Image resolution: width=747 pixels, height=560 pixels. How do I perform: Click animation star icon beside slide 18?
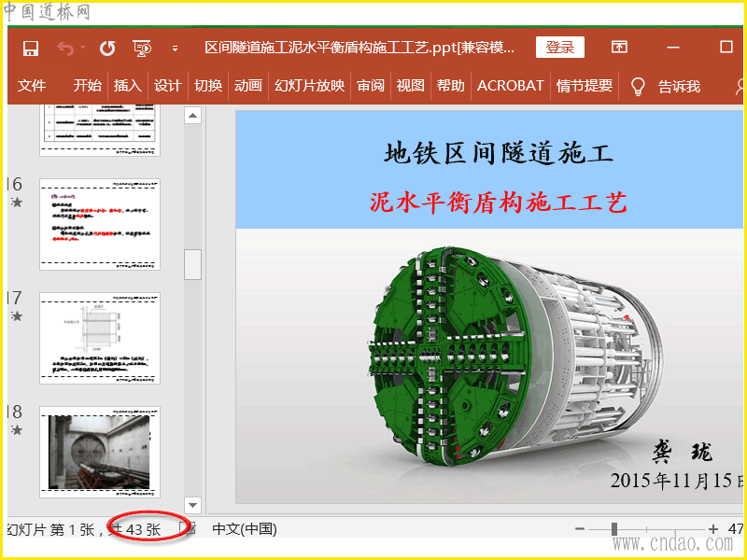click(x=17, y=430)
